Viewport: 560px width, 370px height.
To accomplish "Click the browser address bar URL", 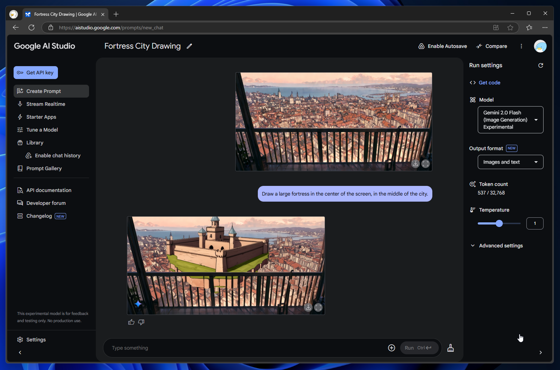I will click(x=111, y=28).
